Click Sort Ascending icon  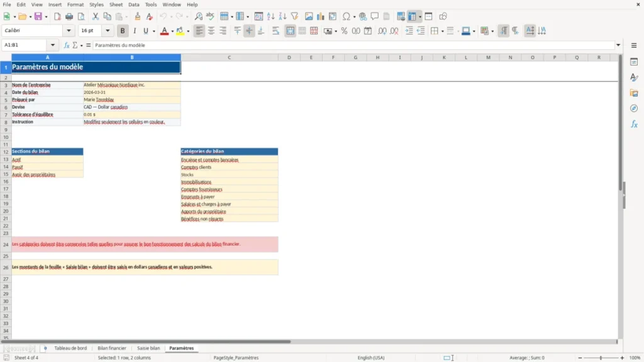tap(270, 16)
